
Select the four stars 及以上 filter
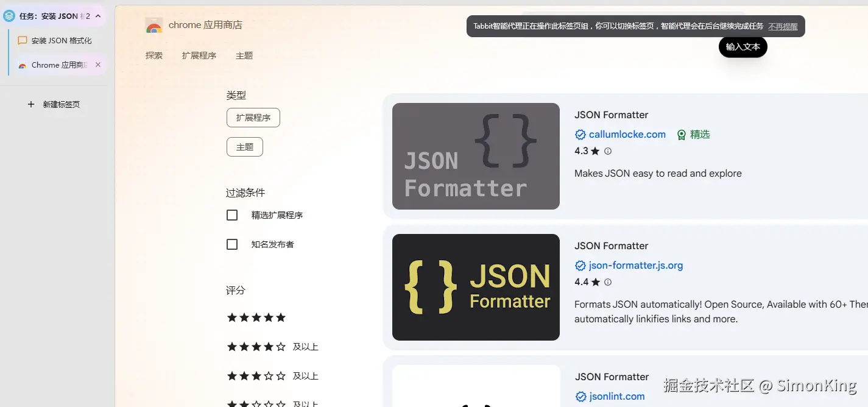tap(272, 347)
